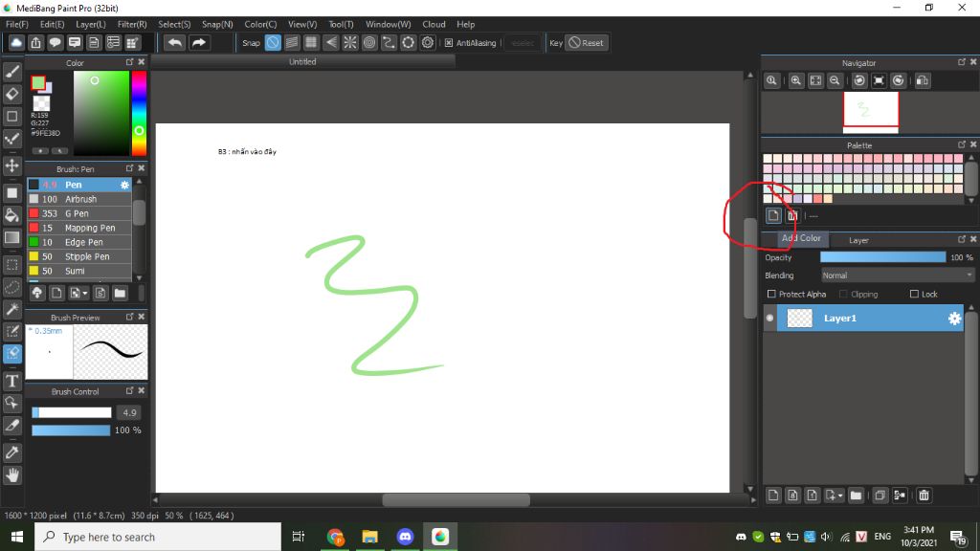Click Add Color button in Palette
This screenshot has height=551, width=980.
tap(773, 215)
